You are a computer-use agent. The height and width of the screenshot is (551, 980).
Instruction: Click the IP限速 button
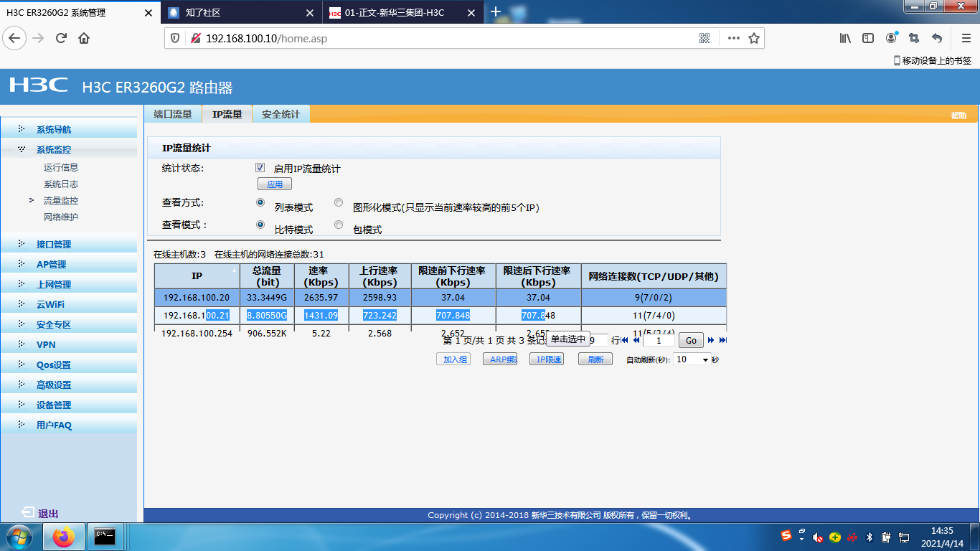[x=550, y=359]
